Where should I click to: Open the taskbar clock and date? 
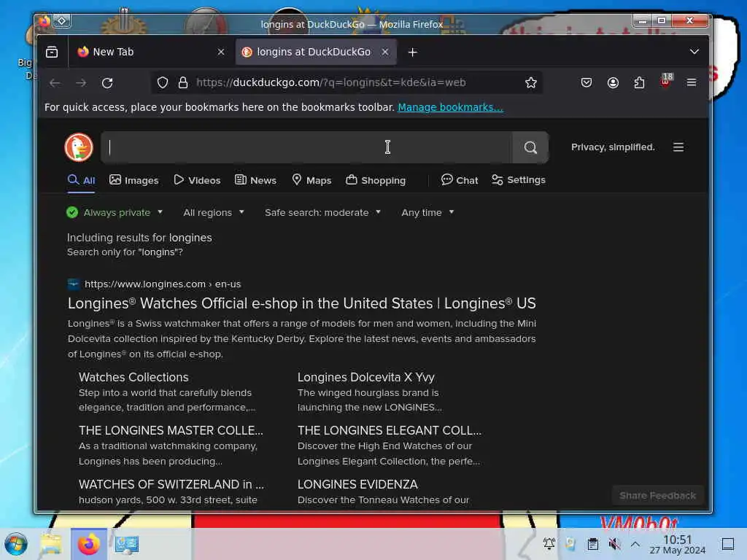pos(678,544)
